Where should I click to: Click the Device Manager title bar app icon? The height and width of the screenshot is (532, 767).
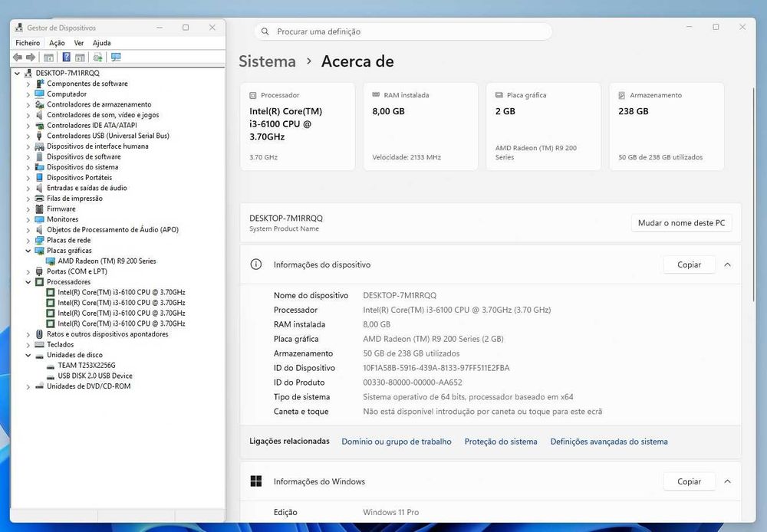point(18,28)
